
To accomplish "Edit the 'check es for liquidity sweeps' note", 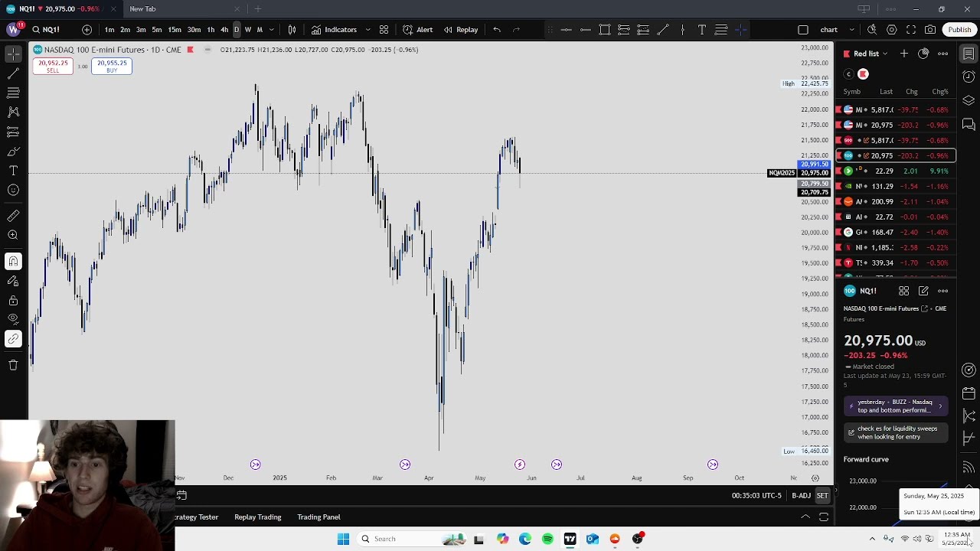I will click(896, 432).
